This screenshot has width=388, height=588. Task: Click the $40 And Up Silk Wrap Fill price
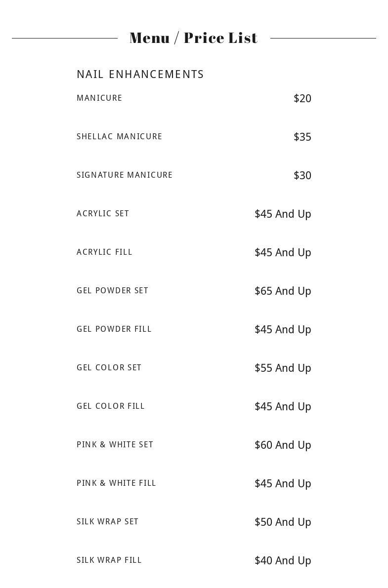[x=283, y=561]
